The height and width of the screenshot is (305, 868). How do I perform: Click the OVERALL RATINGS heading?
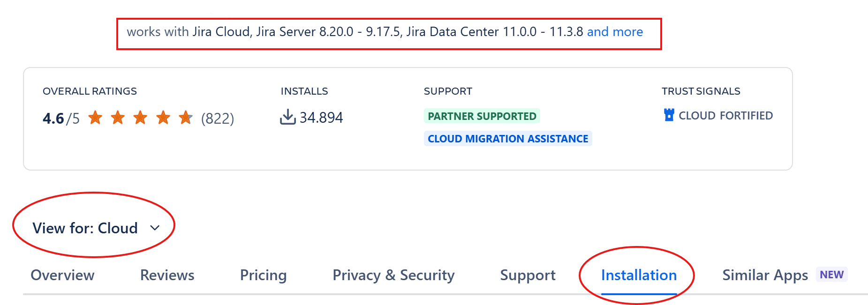point(90,91)
